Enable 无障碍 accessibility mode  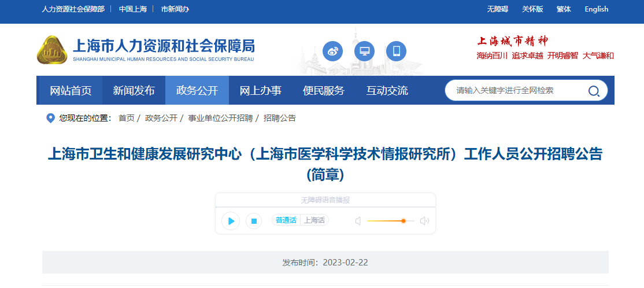coord(497,9)
